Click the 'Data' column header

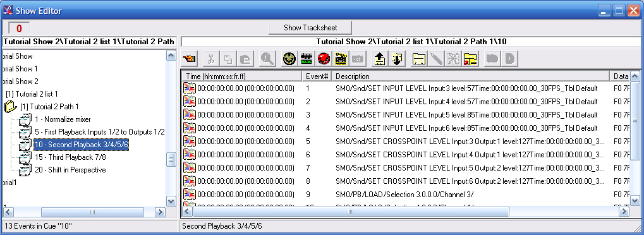tap(620, 76)
